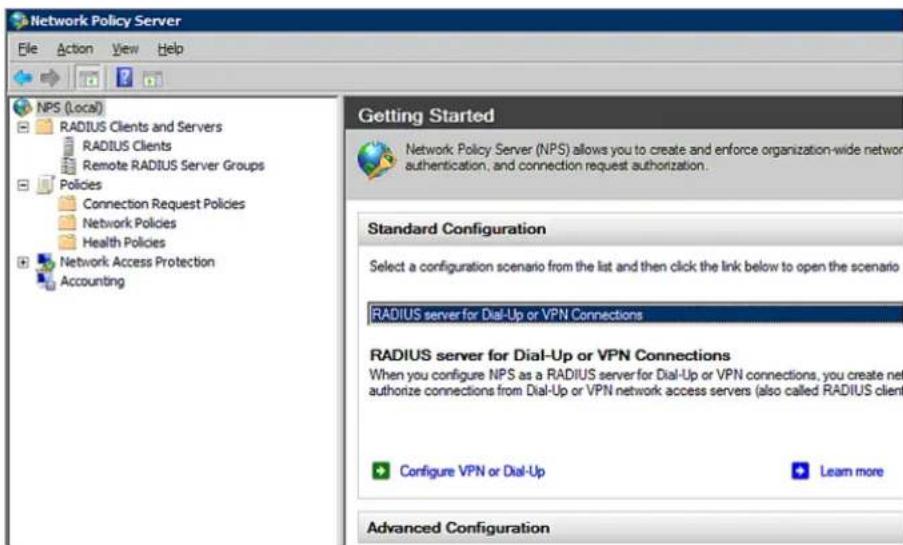The image size is (903, 545).
Task: Click the Policies node icon
Action: (45, 184)
